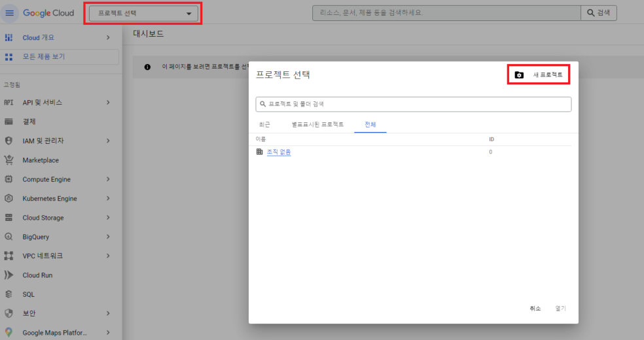Viewport: 644px width, 340px height.
Task: Switch to the 최근 tab
Action: 264,124
